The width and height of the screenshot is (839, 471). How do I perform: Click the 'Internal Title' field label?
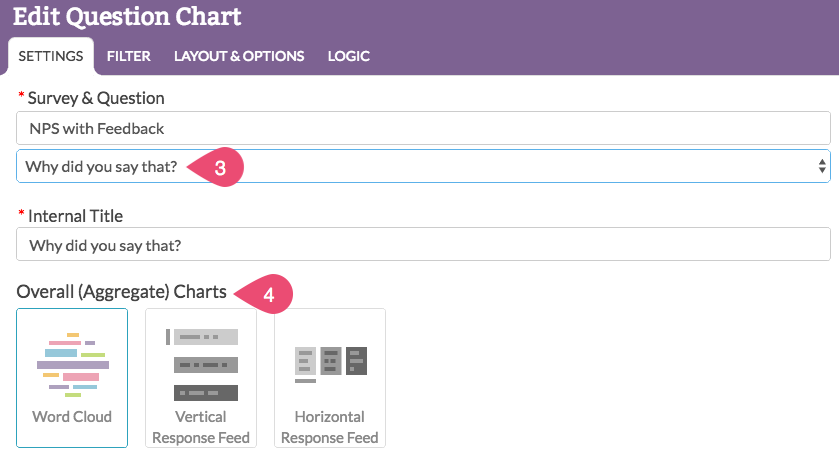79,215
